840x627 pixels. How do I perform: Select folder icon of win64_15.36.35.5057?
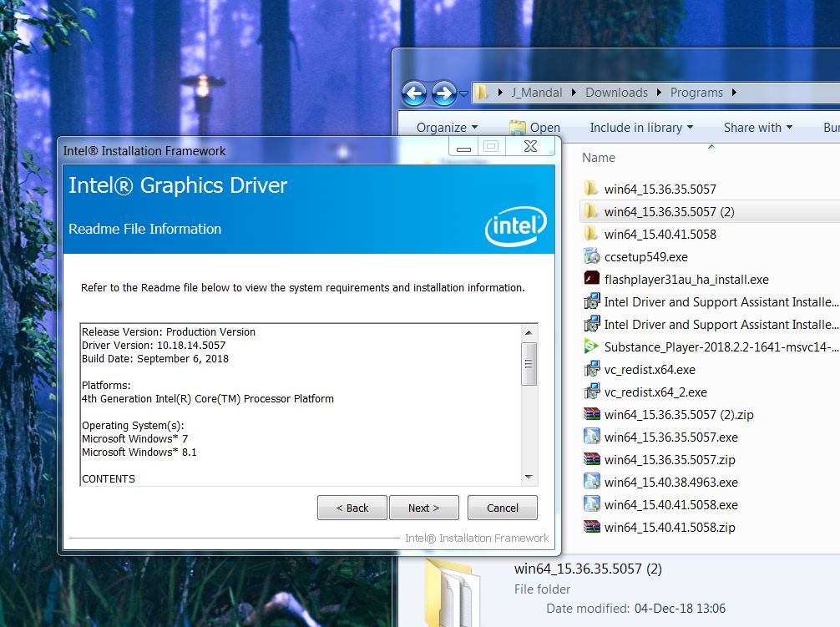pyautogui.click(x=591, y=188)
